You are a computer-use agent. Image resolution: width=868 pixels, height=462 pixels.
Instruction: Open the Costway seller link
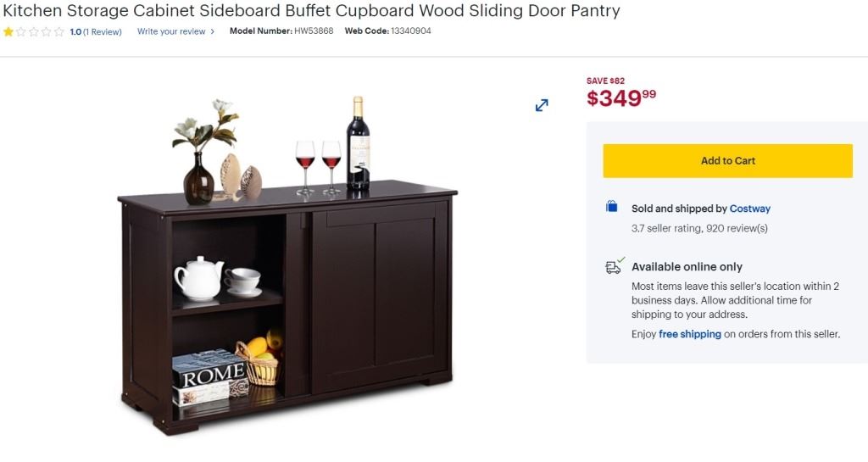[x=749, y=209]
